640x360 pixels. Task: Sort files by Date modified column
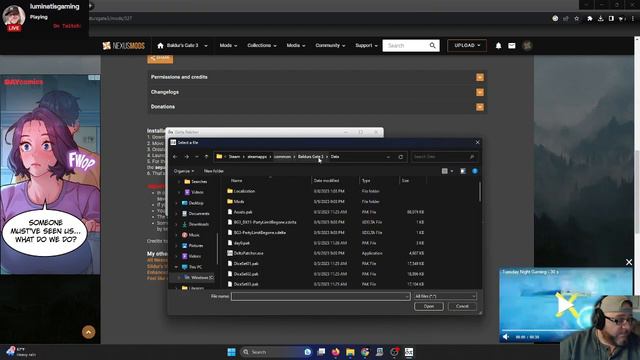(327, 180)
